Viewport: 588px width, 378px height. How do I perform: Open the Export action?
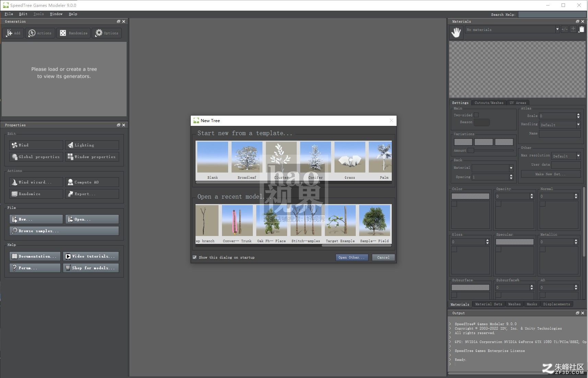point(92,194)
